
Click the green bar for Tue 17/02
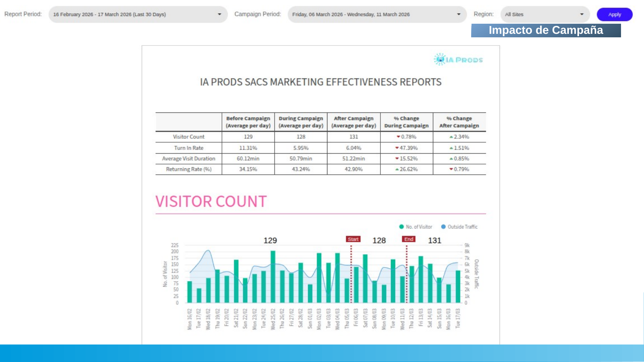[199, 296]
